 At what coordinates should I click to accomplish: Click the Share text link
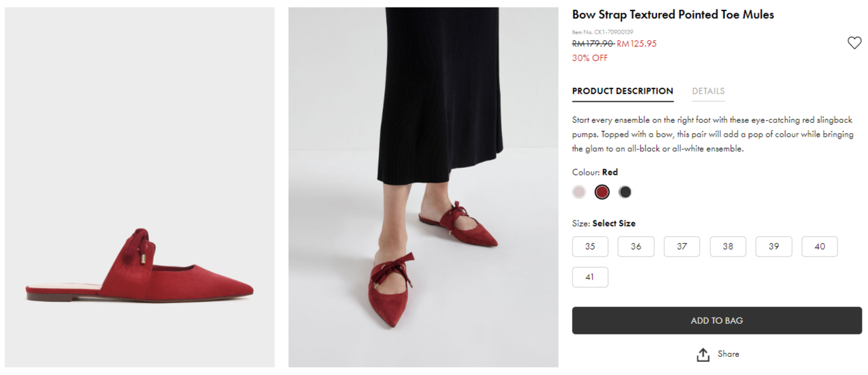pyautogui.click(x=728, y=354)
